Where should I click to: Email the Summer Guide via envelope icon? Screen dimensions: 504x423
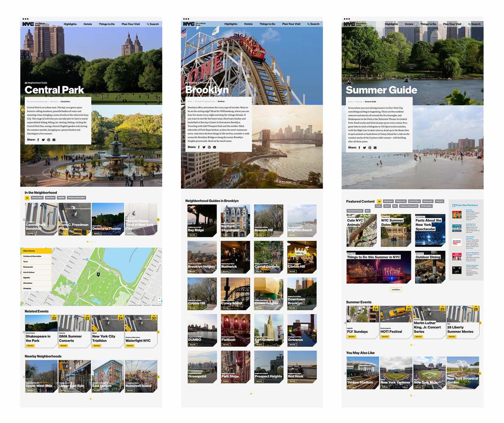click(x=375, y=148)
